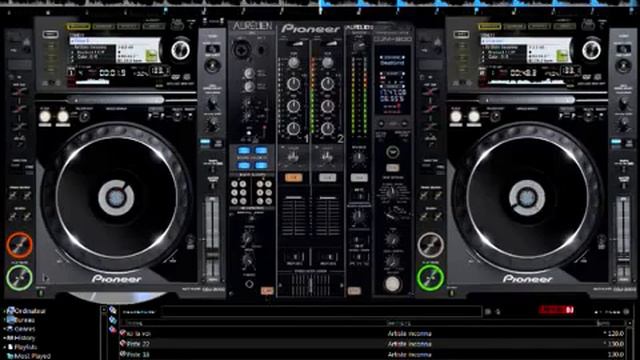This screenshot has height=360, width=640.
Task: Click the left deck jog wheel center
Action: (116, 198)
